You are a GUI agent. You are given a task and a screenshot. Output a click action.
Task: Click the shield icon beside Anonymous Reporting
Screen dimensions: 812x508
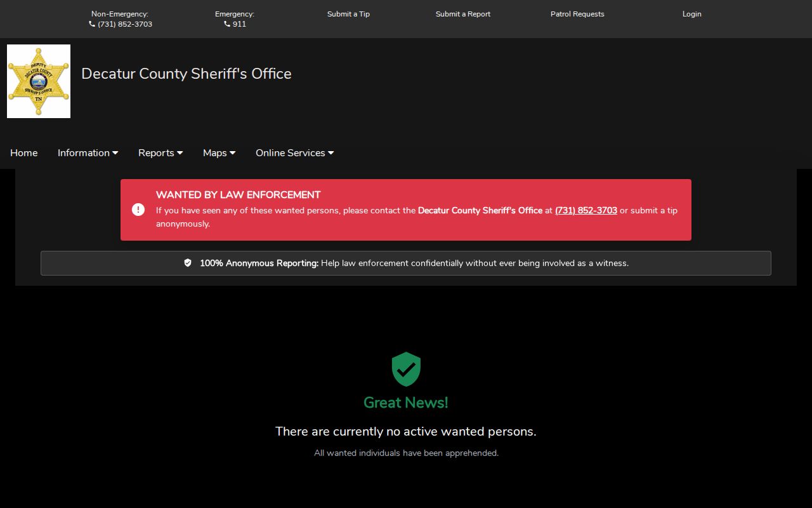tap(188, 263)
